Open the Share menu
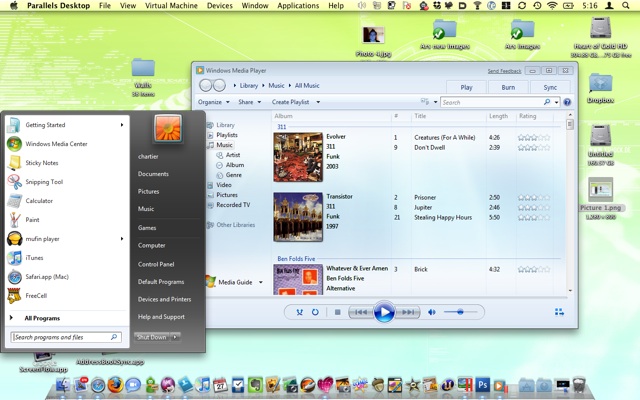 pyautogui.click(x=249, y=102)
